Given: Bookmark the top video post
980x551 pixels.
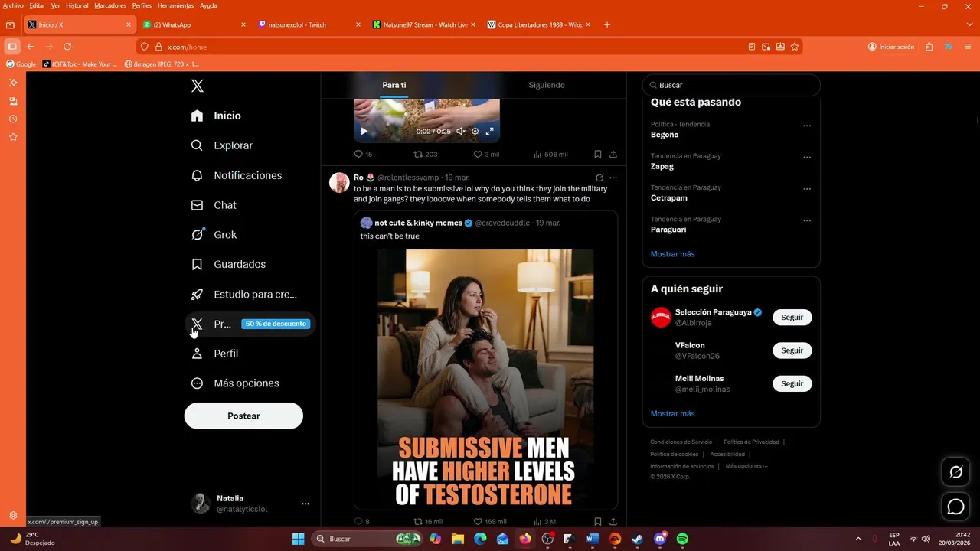Looking at the screenshot, I should pos(598,155).
